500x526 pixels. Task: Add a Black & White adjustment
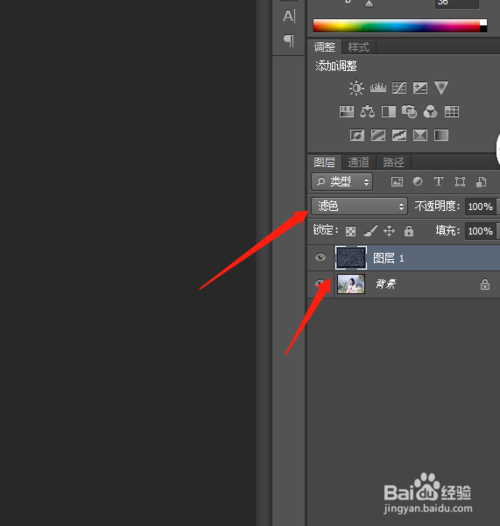point(389,111)
